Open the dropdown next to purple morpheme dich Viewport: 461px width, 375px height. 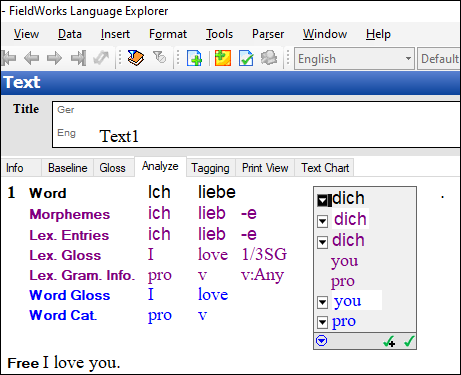click(x=322, y=221)
